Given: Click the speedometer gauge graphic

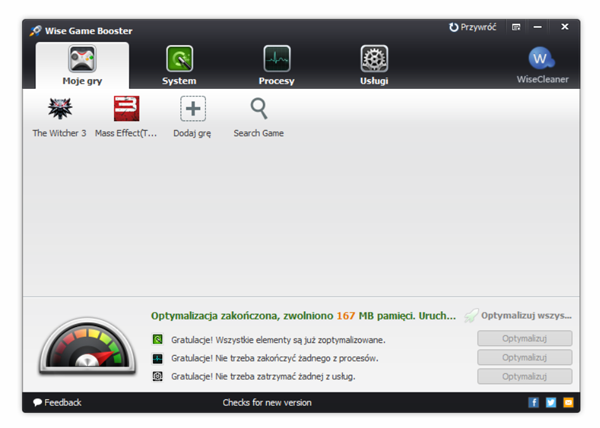Looking at the screenshot, I should pos(88,345).
